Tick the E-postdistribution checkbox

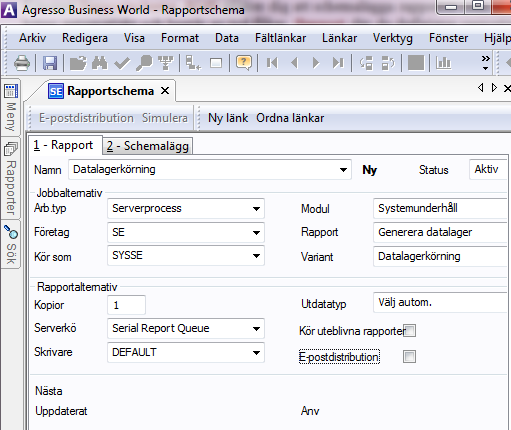[x=409, y=356]
